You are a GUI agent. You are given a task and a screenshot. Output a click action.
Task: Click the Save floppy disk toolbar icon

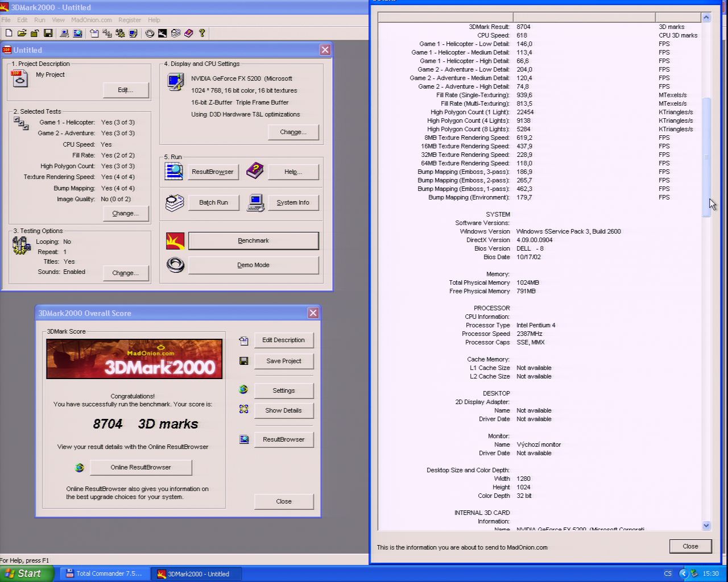pyautogui.click(x=48, y=34)
